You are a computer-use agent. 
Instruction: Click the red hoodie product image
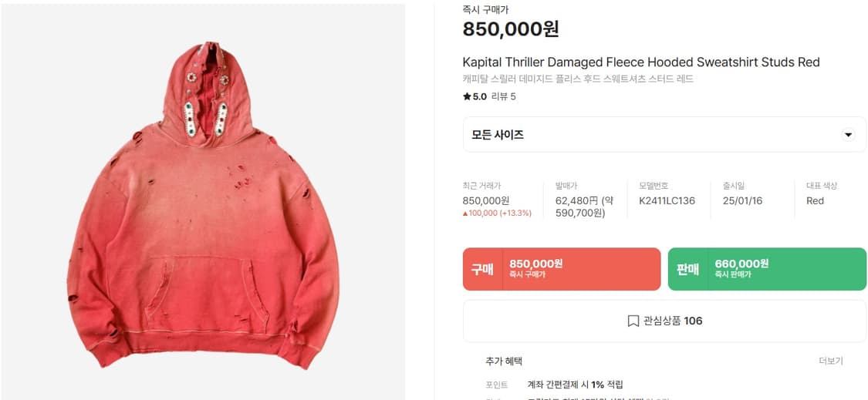(x=203, y=205)
